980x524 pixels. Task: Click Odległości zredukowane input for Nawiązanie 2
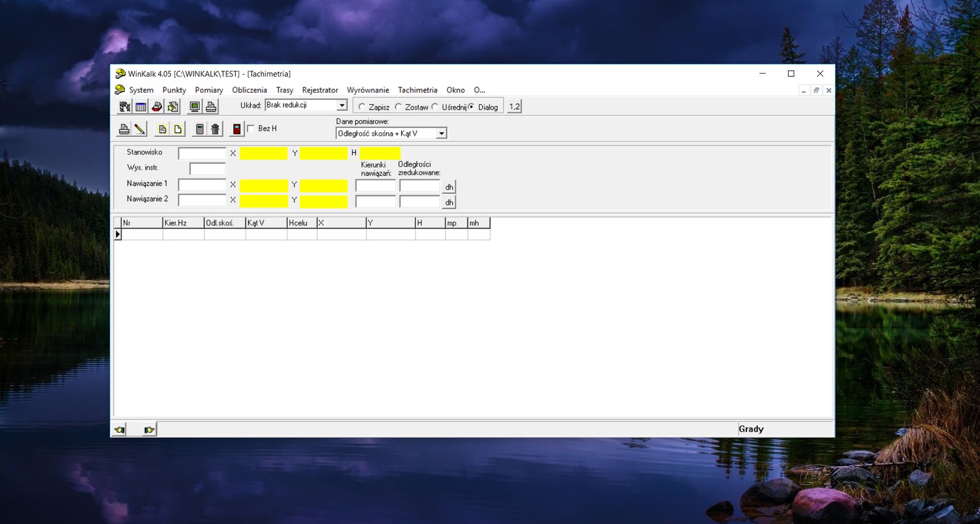[x=420, y=201]
